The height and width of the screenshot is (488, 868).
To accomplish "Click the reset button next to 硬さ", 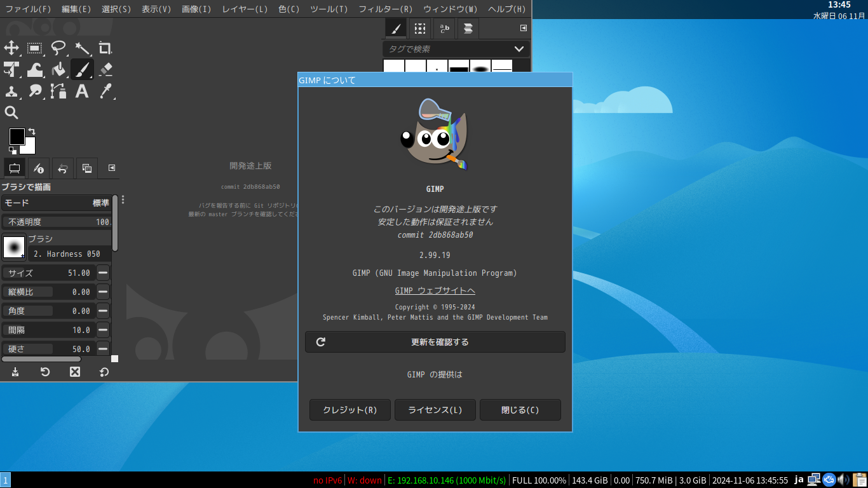I will [x=103, y=349].
